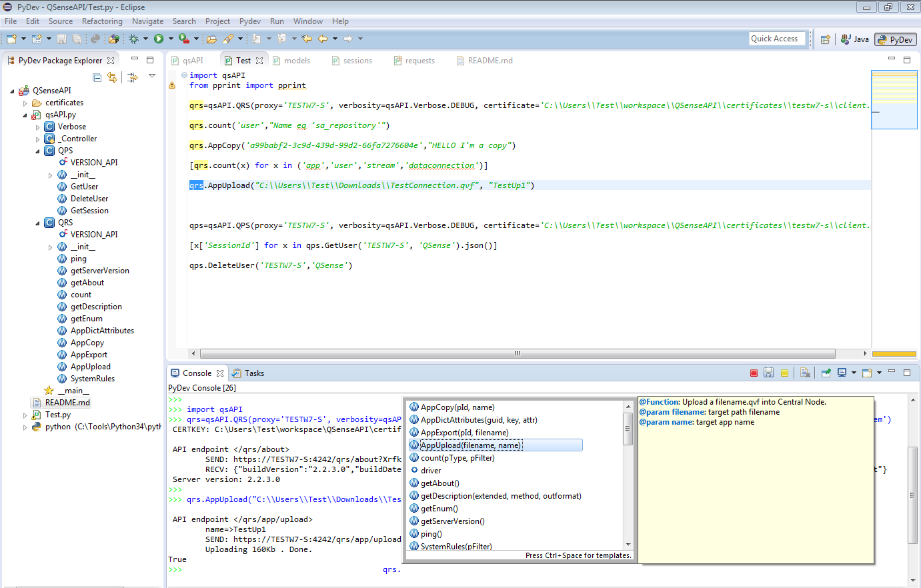Collapse the qsAPI.py tree node

(x=25, y=115)
